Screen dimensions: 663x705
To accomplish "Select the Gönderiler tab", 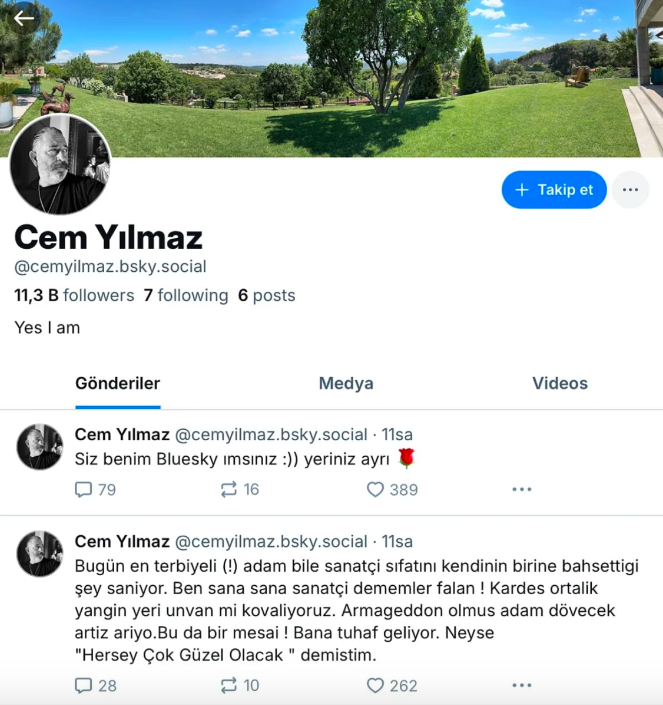I will coord(118,384).
